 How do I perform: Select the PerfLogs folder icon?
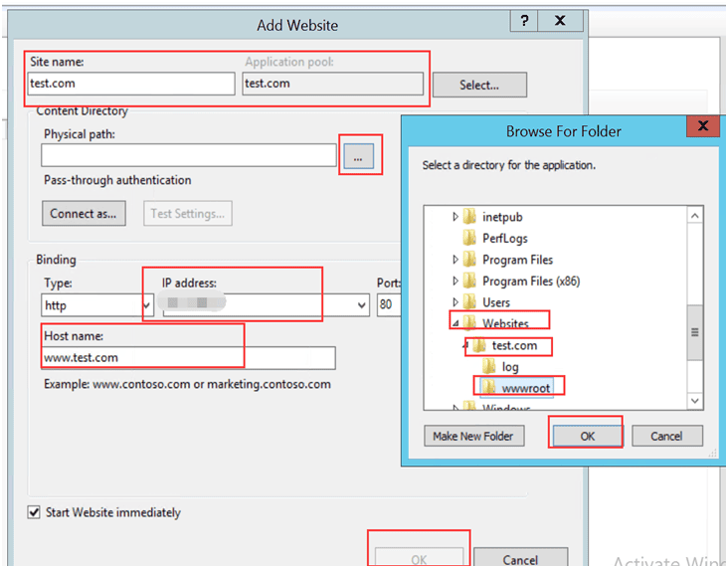pyautogui.click(x=469, y=239)
